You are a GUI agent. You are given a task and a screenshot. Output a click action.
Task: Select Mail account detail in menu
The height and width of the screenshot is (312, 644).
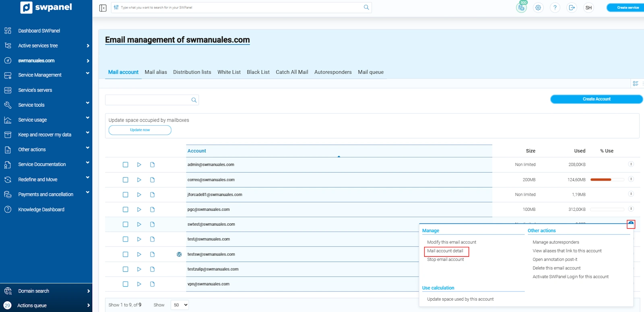[x=445, y=251]
